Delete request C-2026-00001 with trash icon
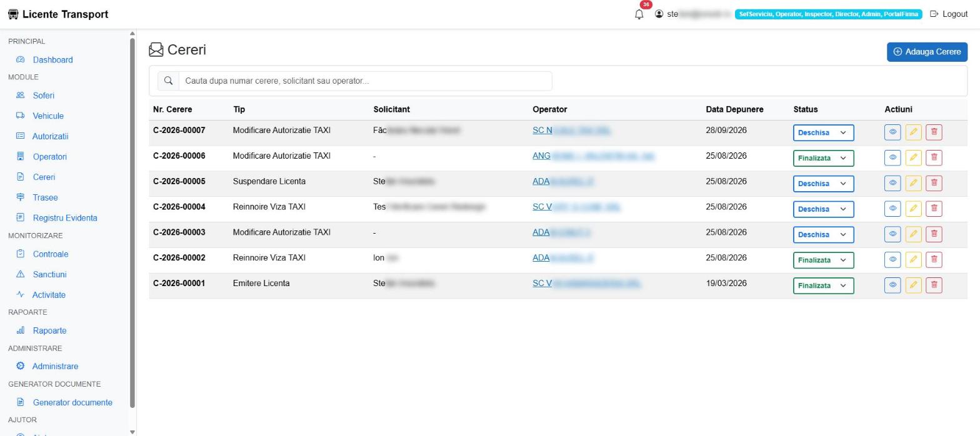This screenshot has height=436, width=980. pyautogui.click(x=934, y=285)
